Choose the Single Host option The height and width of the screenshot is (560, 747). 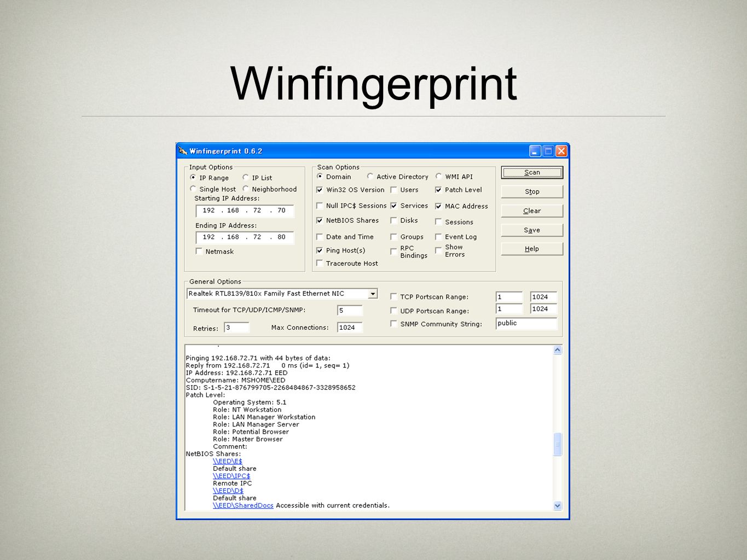coord(193,189)
